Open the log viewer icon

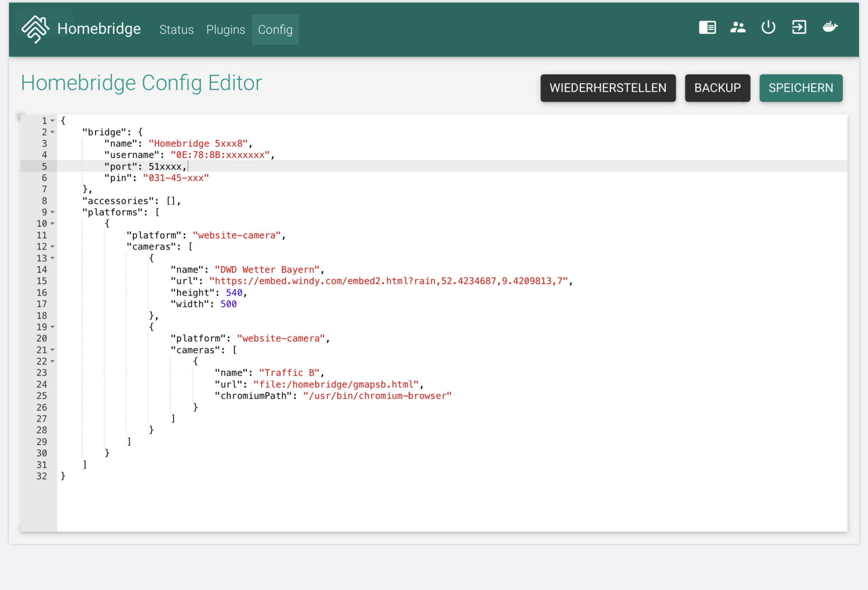tap(707, 28)
